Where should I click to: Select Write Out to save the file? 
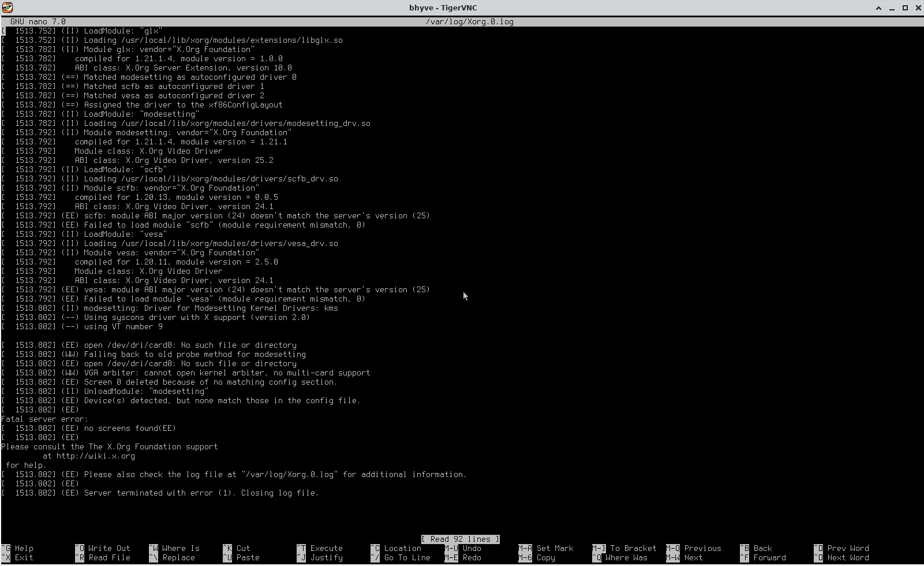point(102,548)
